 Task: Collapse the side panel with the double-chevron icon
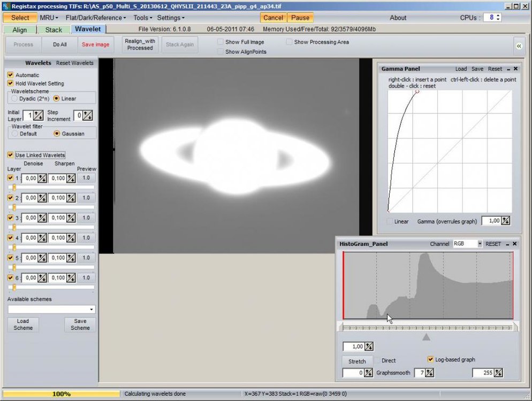coord(519,46)
